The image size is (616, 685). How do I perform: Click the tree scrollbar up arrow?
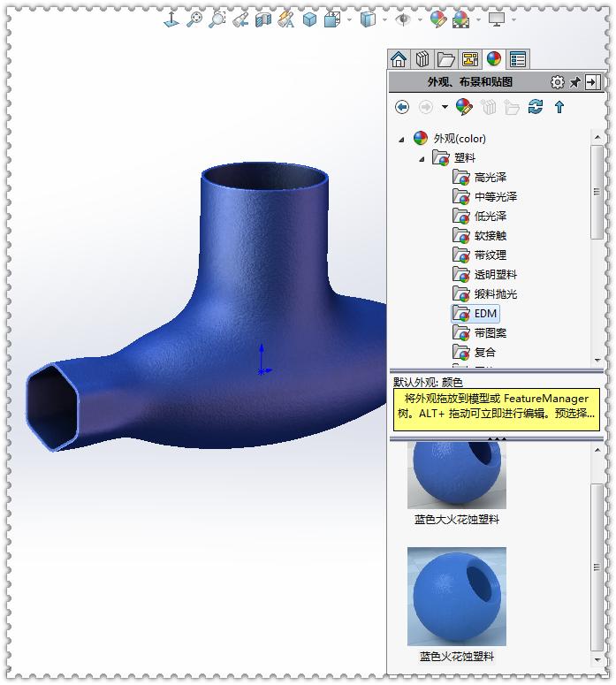coord(597,137)
